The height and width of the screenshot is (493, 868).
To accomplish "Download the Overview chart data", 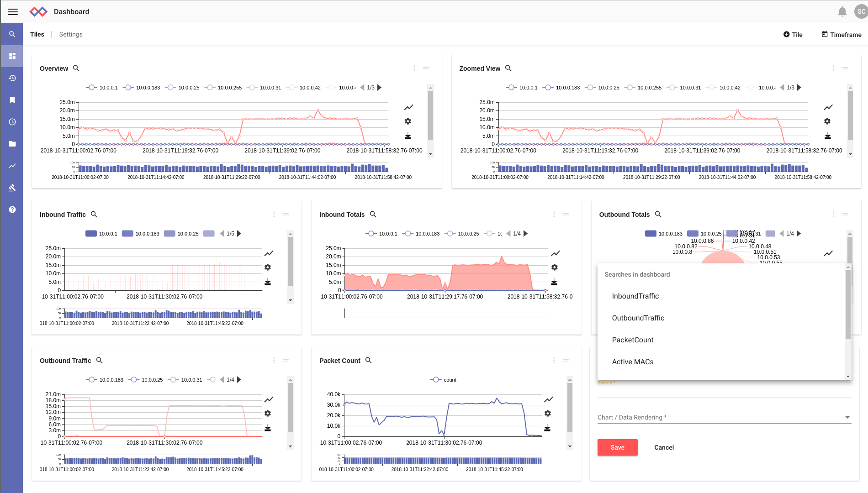I will [x=408, y=136].
